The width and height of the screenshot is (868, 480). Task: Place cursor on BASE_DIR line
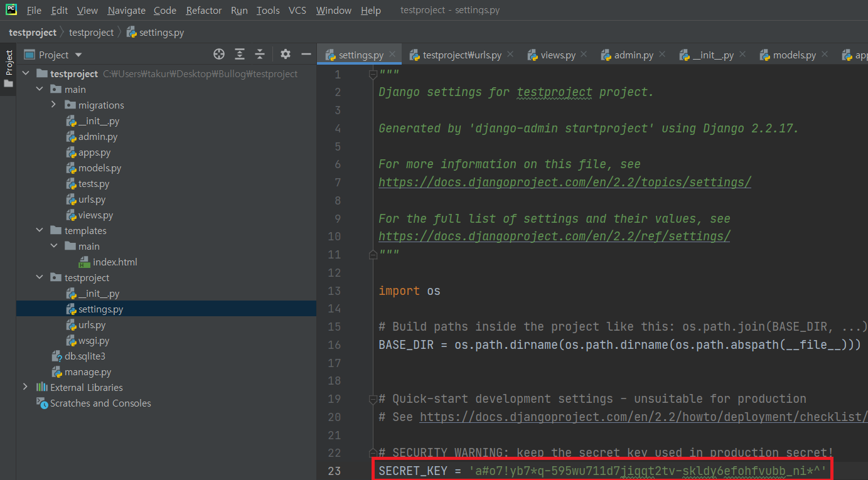coord(619,345)
